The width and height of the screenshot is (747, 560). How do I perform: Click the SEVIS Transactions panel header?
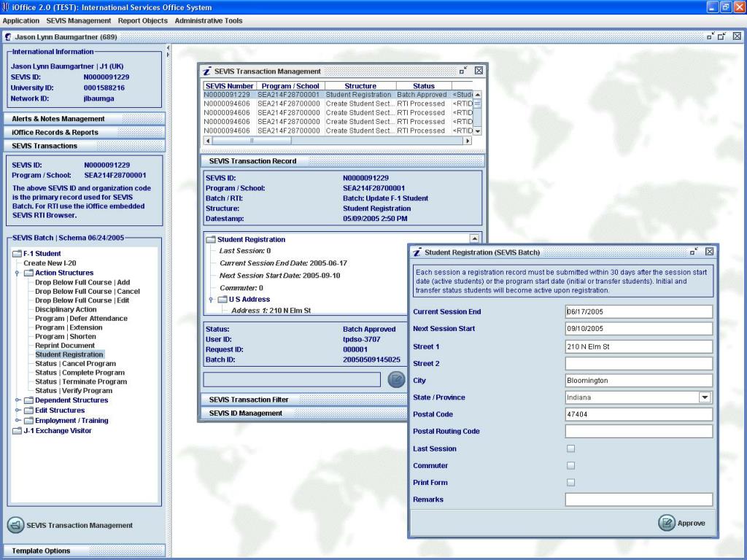tap(85, 146)
